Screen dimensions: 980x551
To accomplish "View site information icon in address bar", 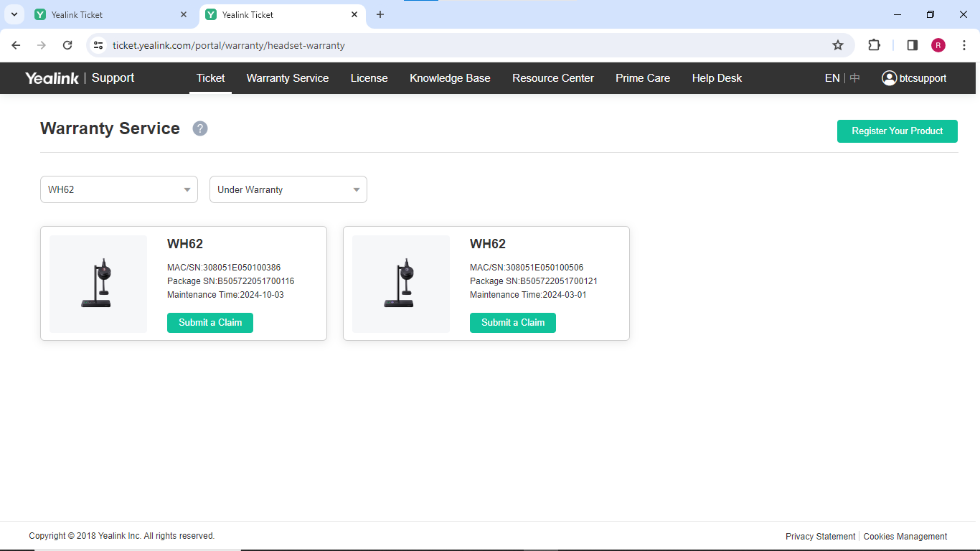I will (99, 45).
